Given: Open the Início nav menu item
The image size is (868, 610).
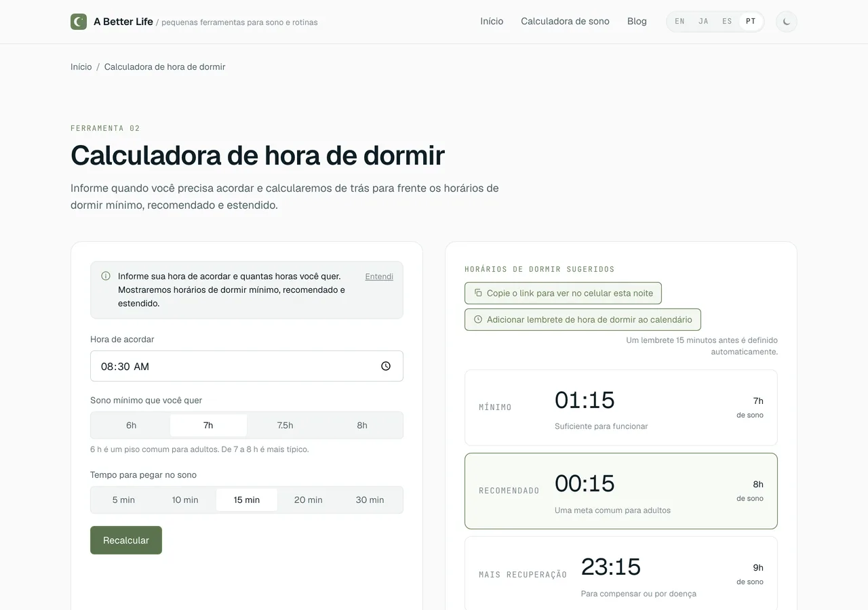Looking at the screenshot, I should tap(492, 22).
